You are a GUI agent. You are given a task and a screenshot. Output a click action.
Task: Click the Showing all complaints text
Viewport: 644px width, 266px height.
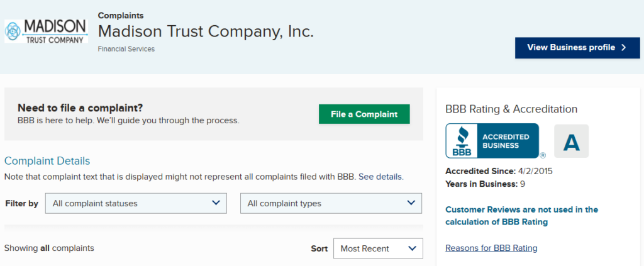[x=49, y=248]
